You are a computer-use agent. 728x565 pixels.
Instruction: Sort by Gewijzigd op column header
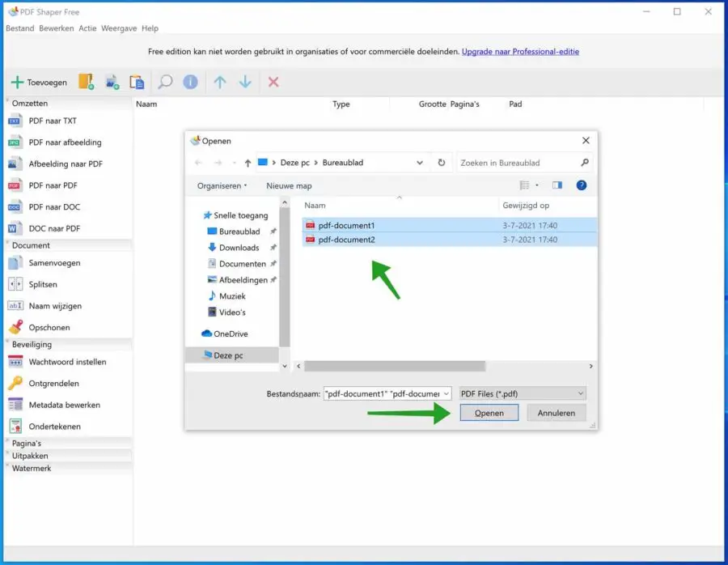point(526,206)
